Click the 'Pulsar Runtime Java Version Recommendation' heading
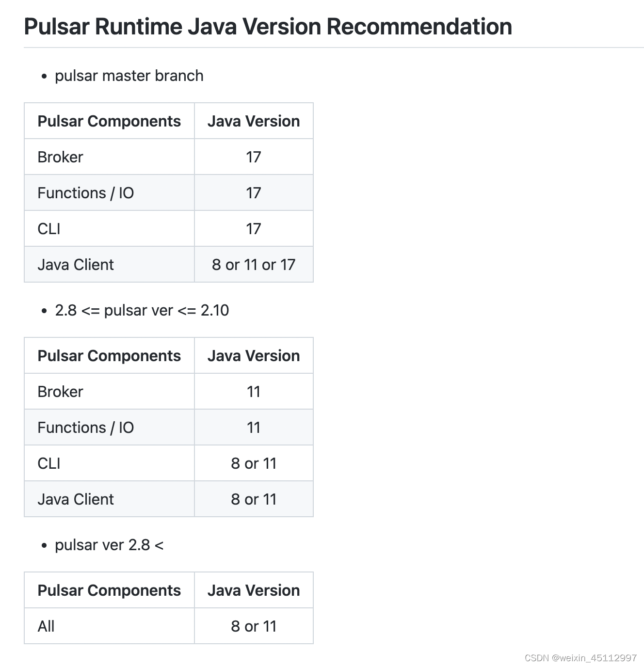The height and width of the screenshot is (667, 644). (x=268, y=27)
